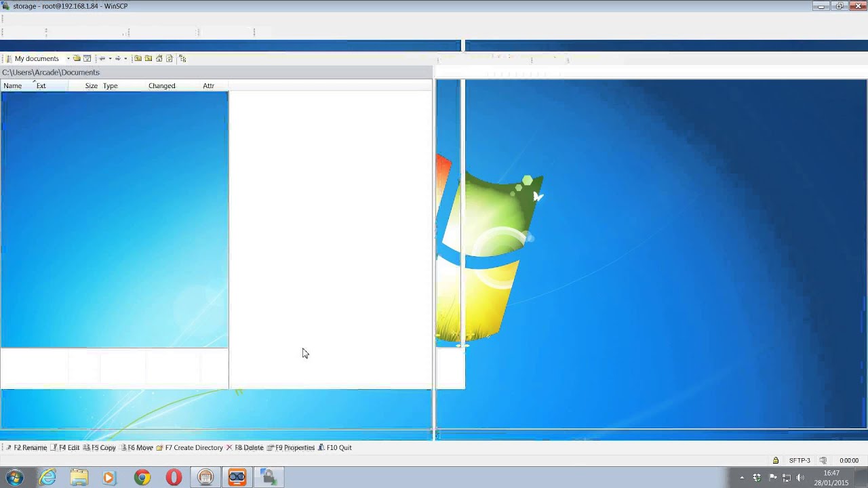The image size is (868, 488).
Task: Click the local path C:\Users\Arcade\Documents
Action: click(x=51, y=73)
